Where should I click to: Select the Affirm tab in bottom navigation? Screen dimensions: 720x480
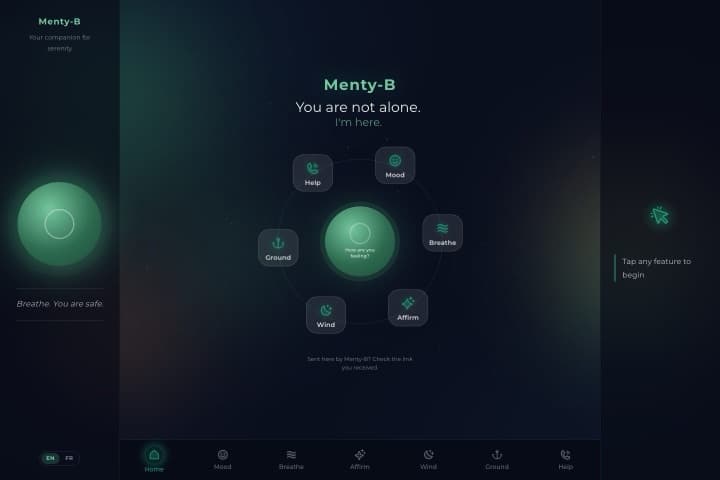click(360, 459)
